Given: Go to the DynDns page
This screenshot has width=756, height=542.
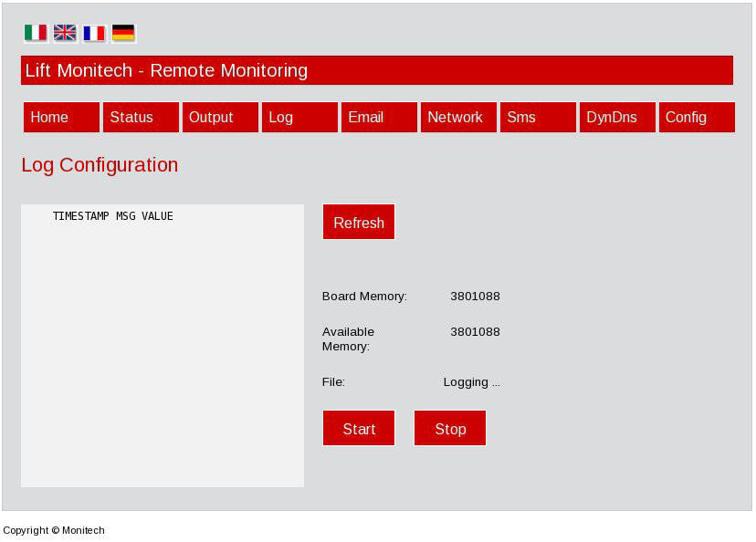Looking at the screenshot, I should coord(617,117).
